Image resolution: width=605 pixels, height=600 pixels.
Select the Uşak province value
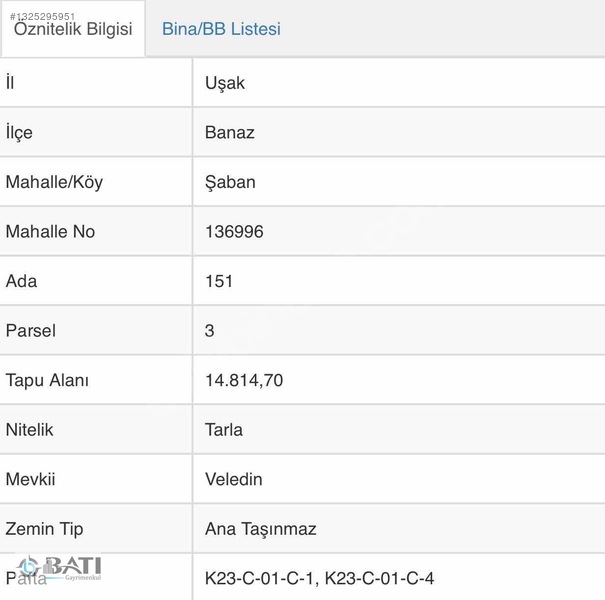pos(225,83)
